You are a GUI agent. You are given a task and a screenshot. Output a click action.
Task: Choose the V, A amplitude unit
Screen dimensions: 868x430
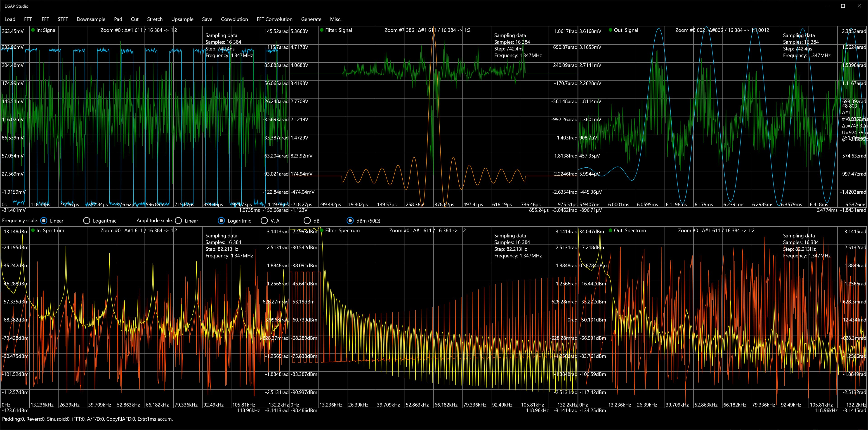pyautogui.click(x=264, y=221)
